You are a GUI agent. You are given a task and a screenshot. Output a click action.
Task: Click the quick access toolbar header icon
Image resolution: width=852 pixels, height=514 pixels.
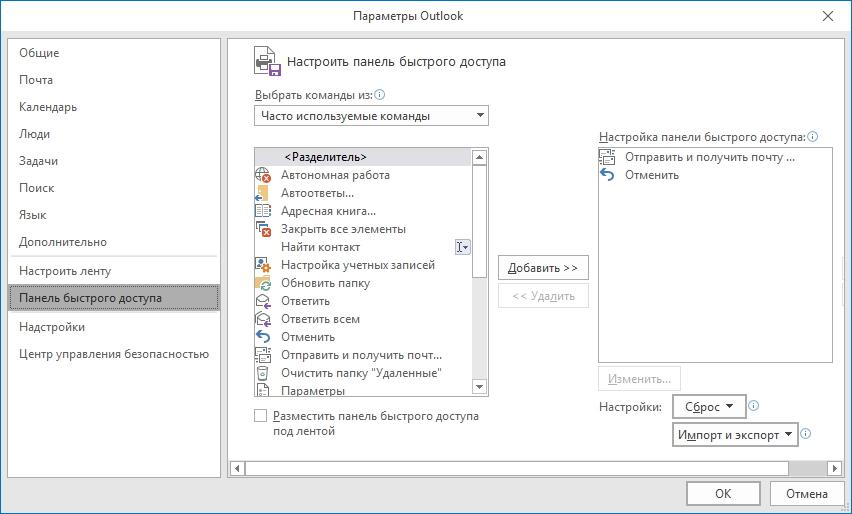267,61
